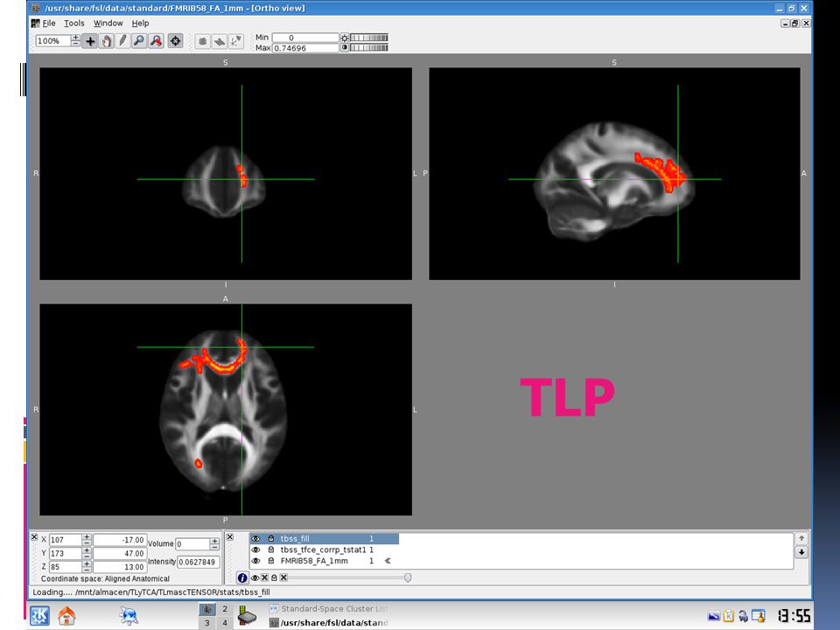This screenshot has width=840, height=630.
Task: Click the axial brain slice view
Action: 226,409
